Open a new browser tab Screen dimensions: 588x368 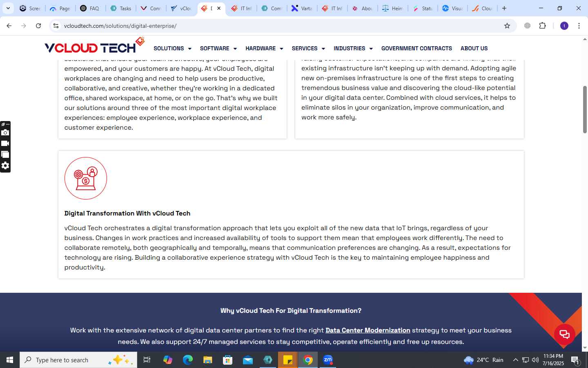504,8
